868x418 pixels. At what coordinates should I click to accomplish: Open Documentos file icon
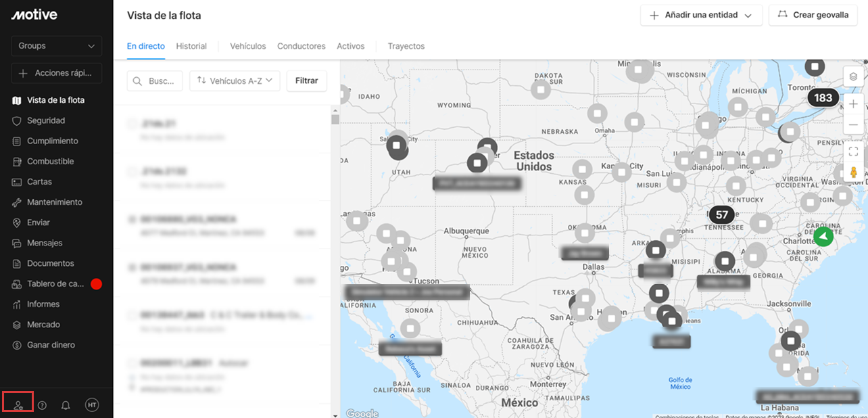[x=17, y=263]
